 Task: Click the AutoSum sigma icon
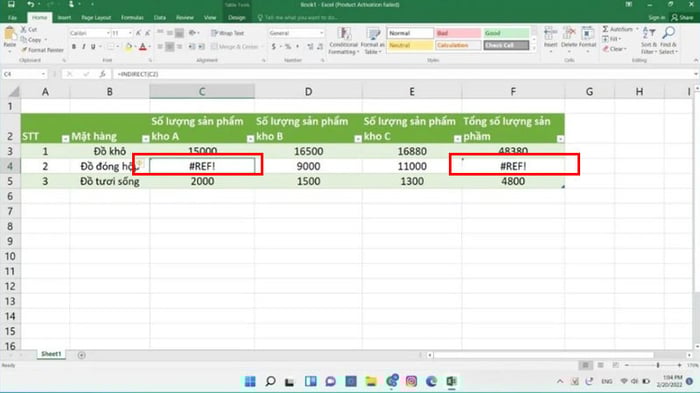tap(605, 29)
